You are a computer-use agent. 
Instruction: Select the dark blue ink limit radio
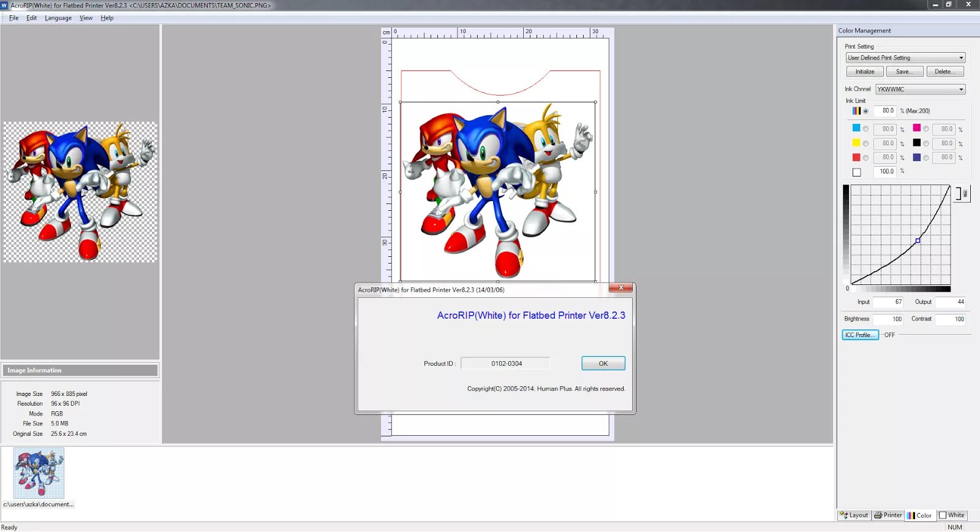(926, 158)
